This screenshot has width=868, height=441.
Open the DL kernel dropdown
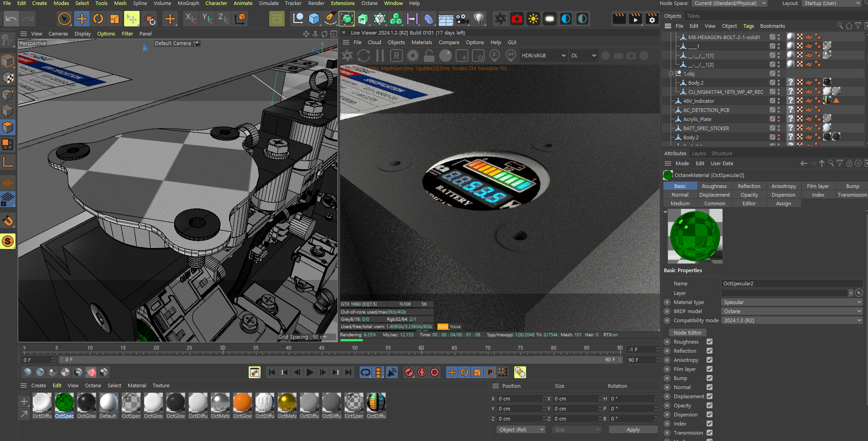(x=583, y=56)
